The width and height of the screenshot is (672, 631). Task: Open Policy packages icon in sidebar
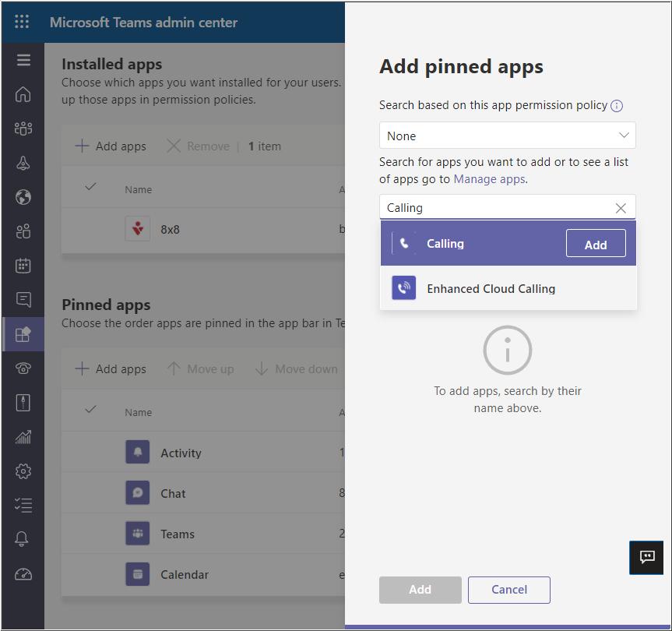pos(23,403)
